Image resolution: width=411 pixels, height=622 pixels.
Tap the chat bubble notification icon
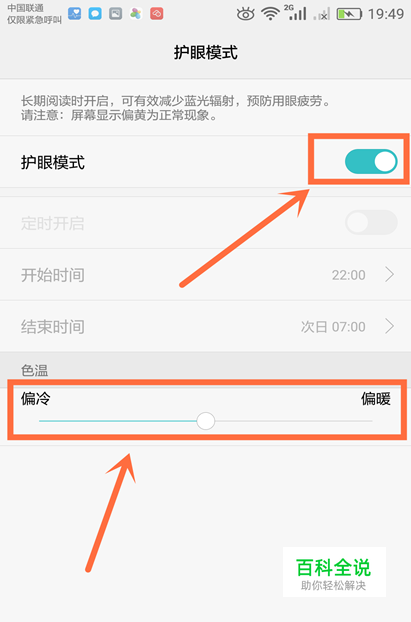[95, 14]
